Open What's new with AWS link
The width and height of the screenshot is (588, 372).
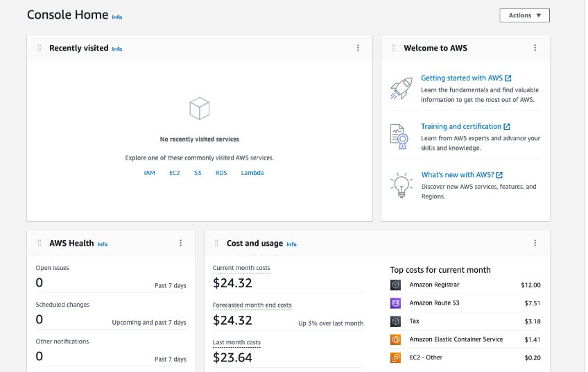click(x=458, y=175)
